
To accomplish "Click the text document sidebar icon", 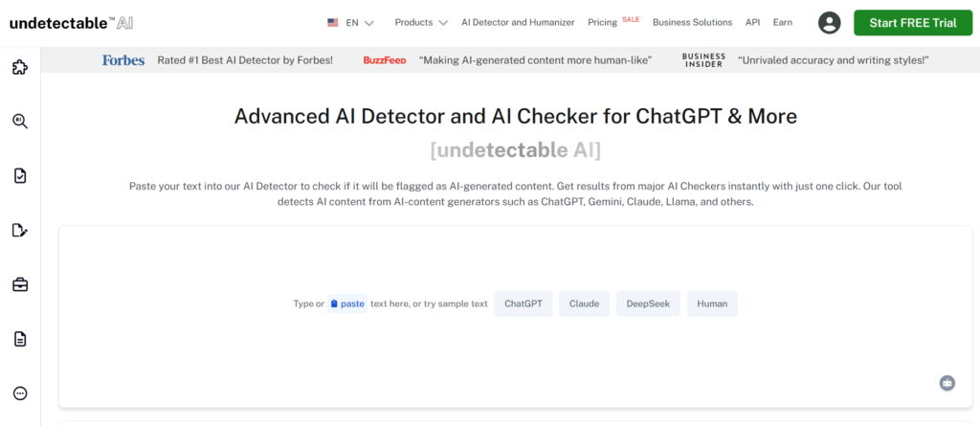I will pyautogui.click(x=19, y=339).
